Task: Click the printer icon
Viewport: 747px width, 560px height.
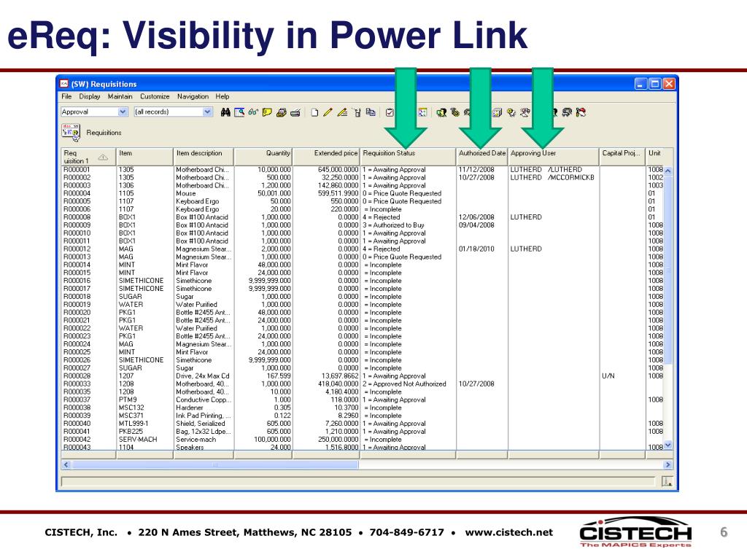Action: (295, 113)
